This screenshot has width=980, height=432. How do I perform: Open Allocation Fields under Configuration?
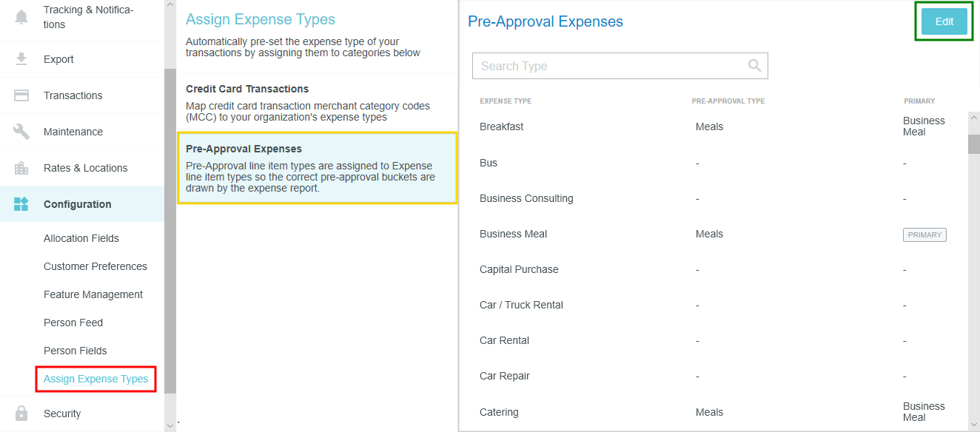(x=81, y=238)
